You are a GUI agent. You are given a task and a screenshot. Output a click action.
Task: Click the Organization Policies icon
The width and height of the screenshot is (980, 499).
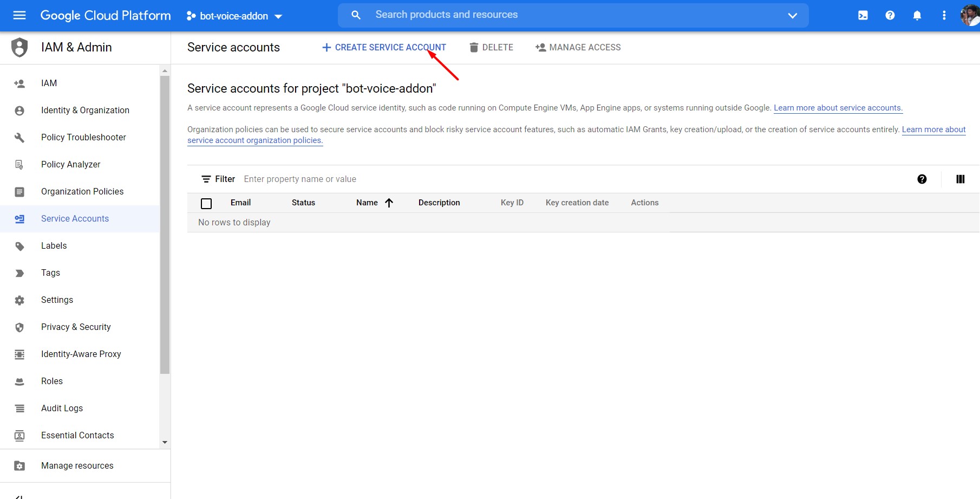tap(19, 192)
